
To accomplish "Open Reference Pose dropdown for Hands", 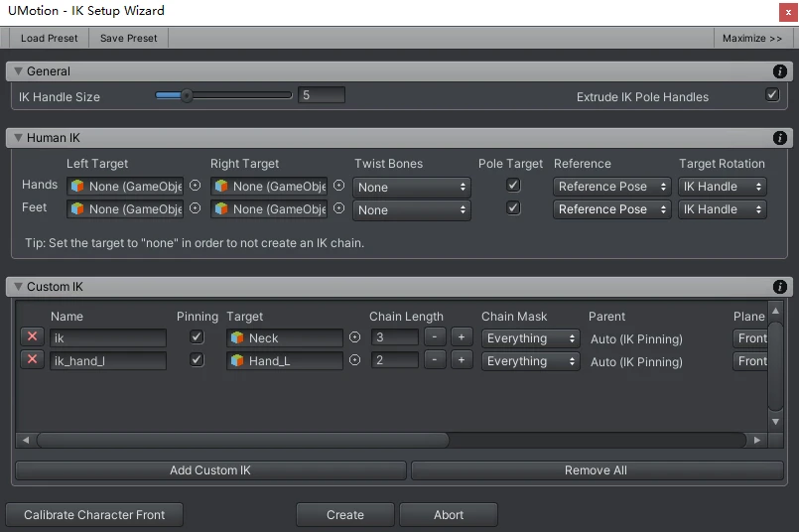I will [612, 187].
